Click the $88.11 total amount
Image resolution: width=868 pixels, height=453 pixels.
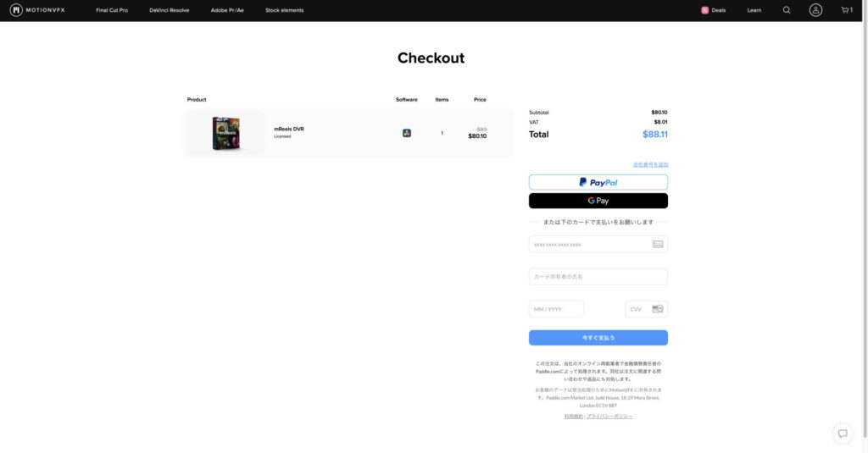[x=655, y=135]
